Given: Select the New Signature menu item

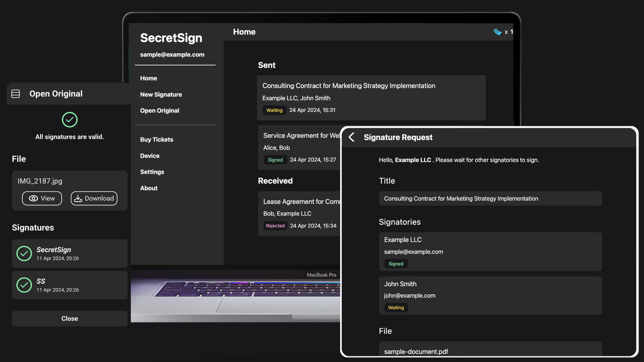Looking at the screenshot, I should pos(161,94).
